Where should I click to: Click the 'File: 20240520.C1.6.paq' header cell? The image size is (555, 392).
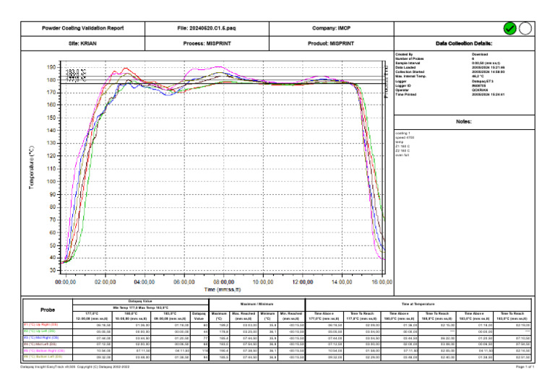(x=207, y=28)
